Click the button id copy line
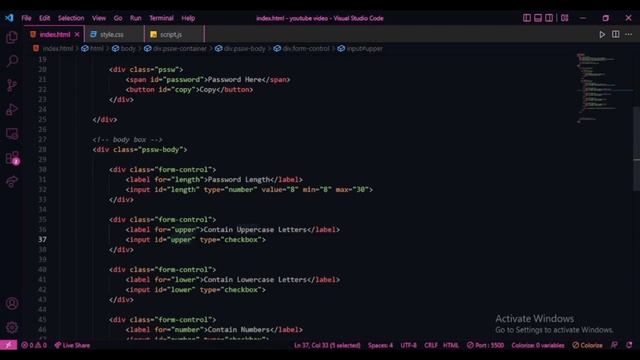 point(189,89)
